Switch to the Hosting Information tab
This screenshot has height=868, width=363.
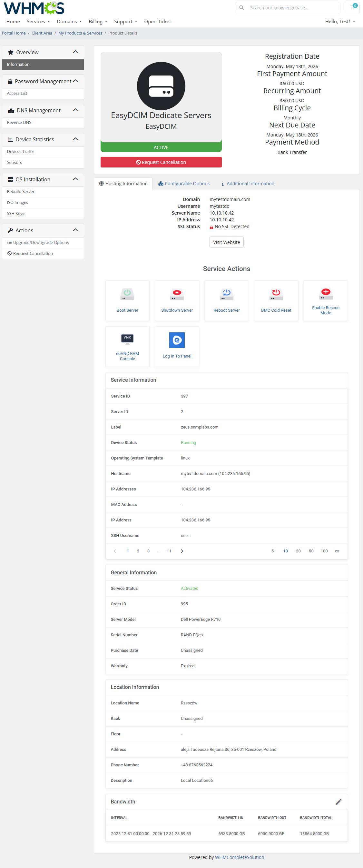click(123, 183)
